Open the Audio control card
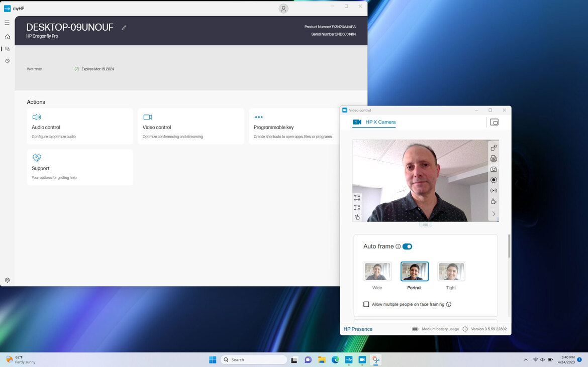 (80, 127)
